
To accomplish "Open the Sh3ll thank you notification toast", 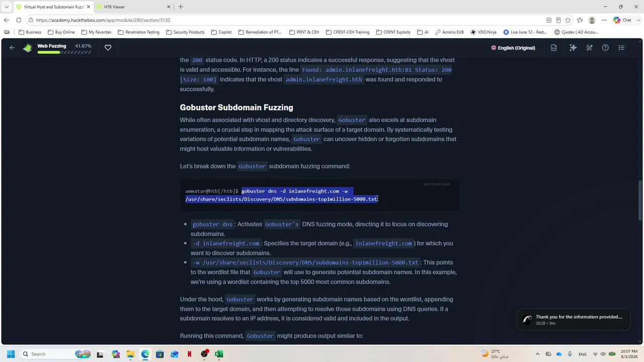I will tap(574, 320).
